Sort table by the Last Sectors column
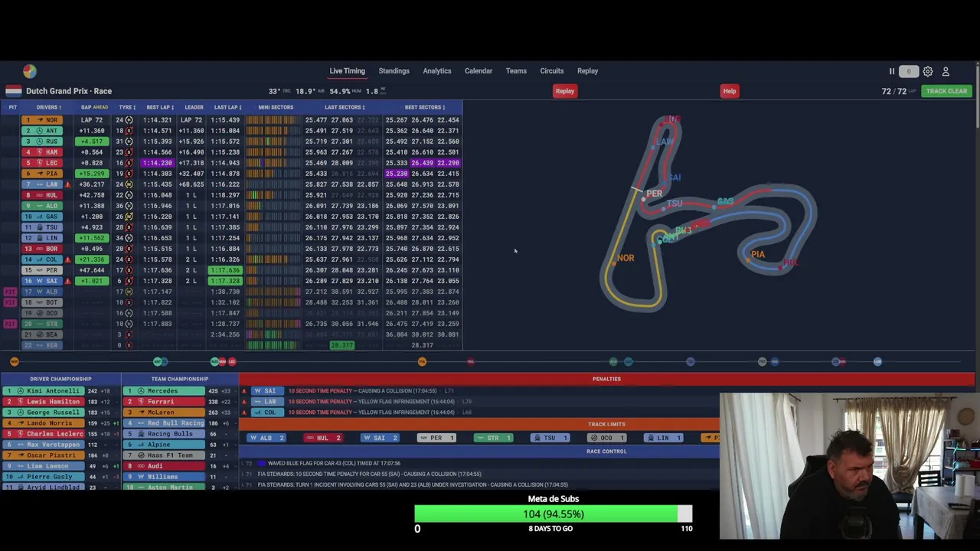This screenshot has height=551, width=980. click(x=345, y=107)
